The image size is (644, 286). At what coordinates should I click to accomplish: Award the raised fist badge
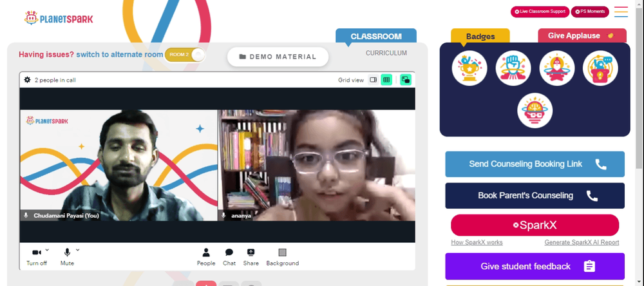(513, 68)
